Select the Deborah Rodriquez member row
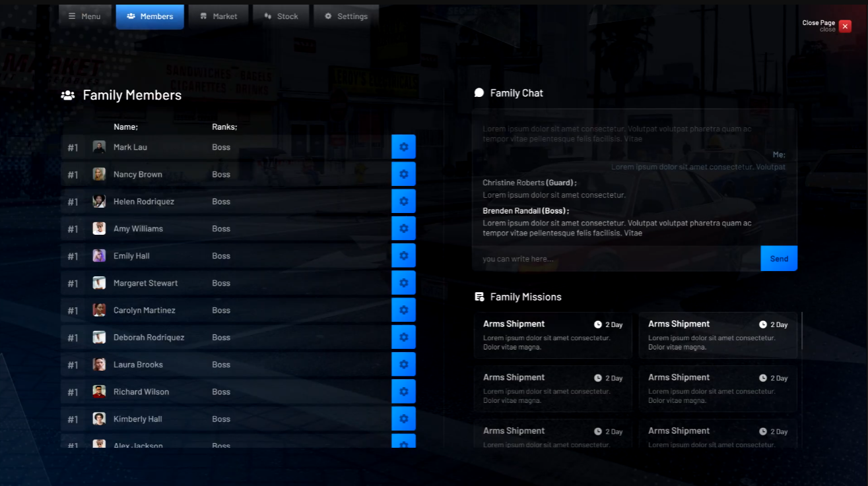Image resolution: width=868 pixels, height=486 pixels. coord(224,338)
